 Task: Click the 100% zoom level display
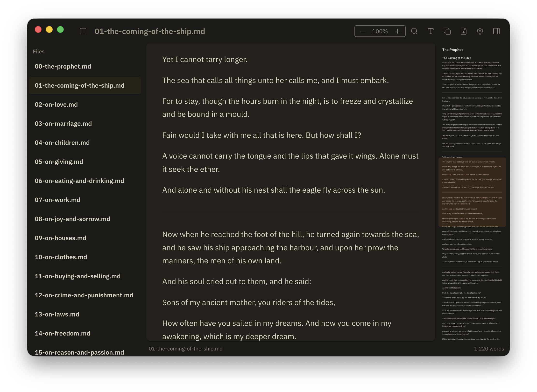click(380, 31)
